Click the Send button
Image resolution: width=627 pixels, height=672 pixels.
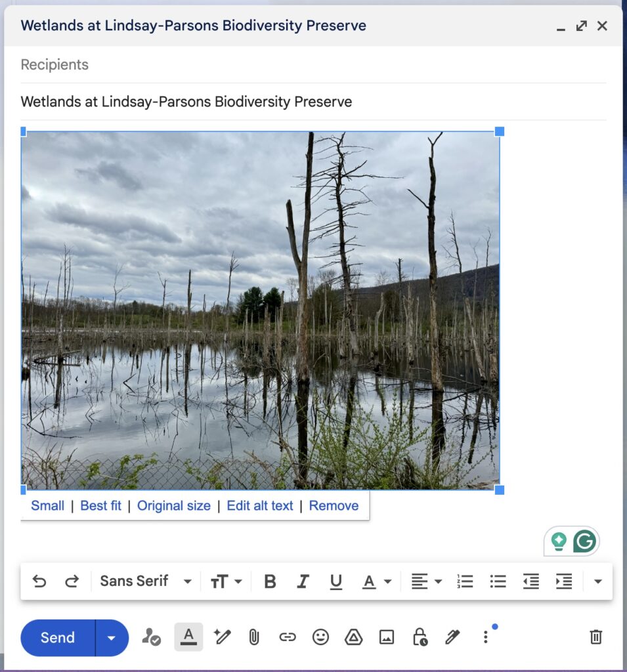tap(58, 638)
